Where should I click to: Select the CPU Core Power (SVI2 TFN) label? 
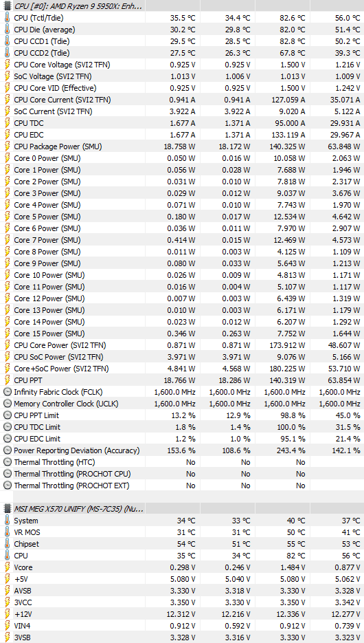(60, 345)
